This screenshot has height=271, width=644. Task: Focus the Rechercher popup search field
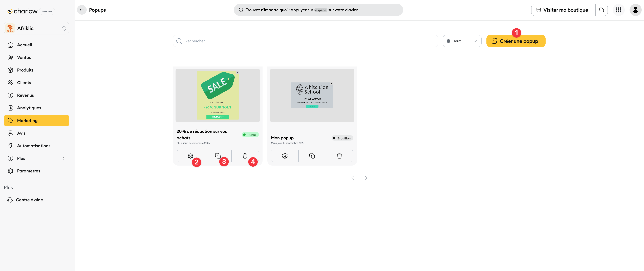[305, 41]
